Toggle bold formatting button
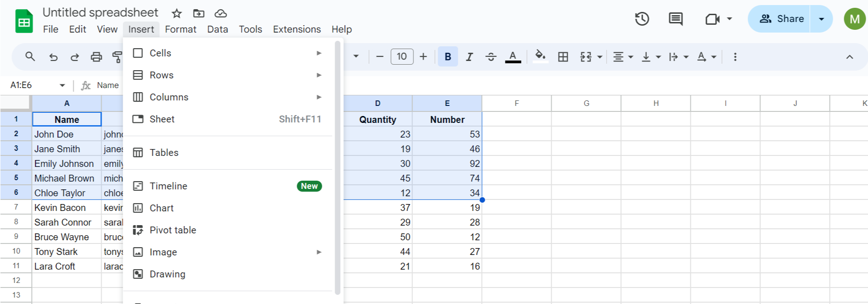 [x=448, y=57]
